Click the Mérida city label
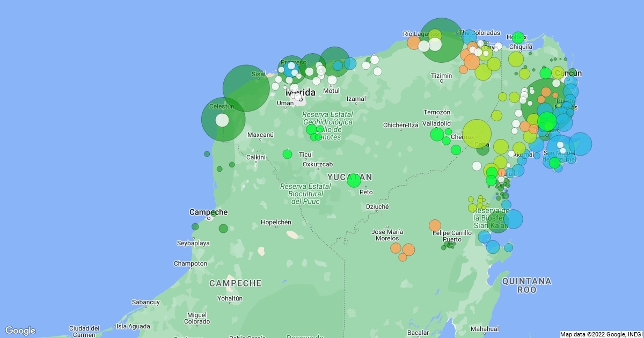This screenshot has height=338, width=644. pos(301,92)
